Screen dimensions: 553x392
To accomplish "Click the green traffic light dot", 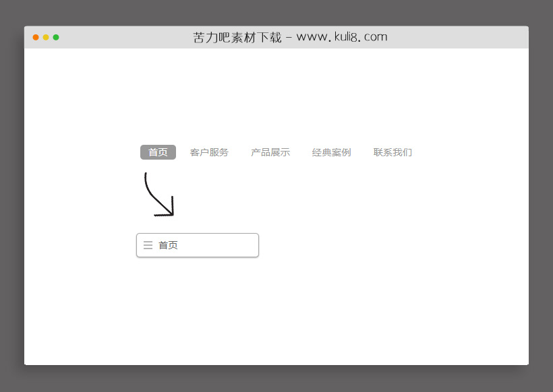I will coord(55,37).
